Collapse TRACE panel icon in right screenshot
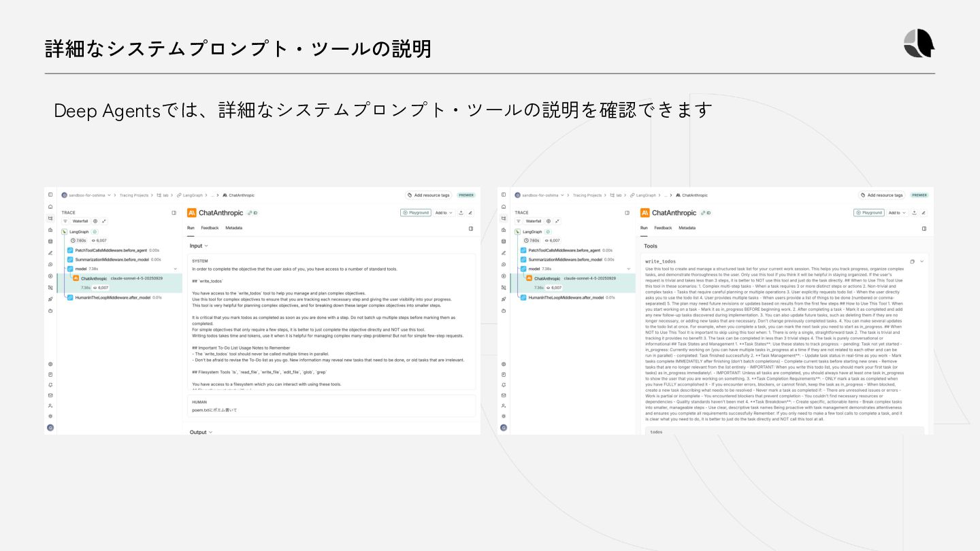This screenshot has height=551, width=980. [627, 212]
